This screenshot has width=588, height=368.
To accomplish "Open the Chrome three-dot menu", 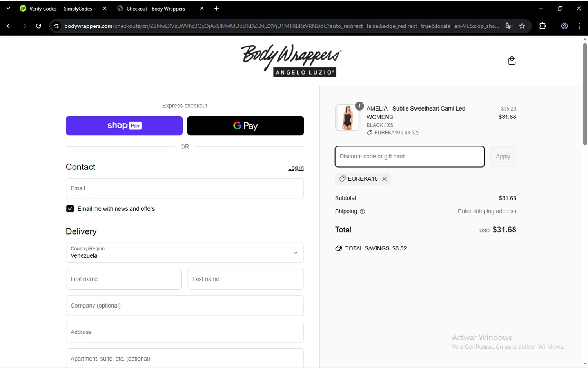I will pos(579,26).
